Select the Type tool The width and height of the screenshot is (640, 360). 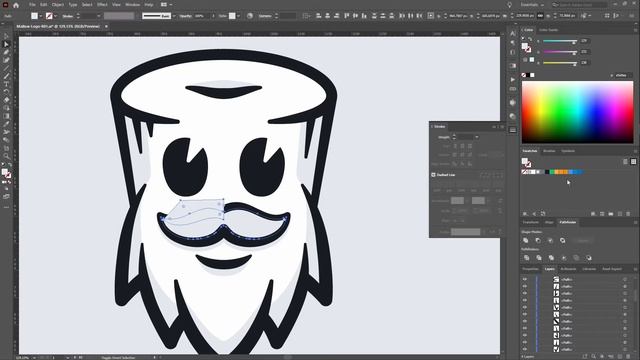click(6, 84)
